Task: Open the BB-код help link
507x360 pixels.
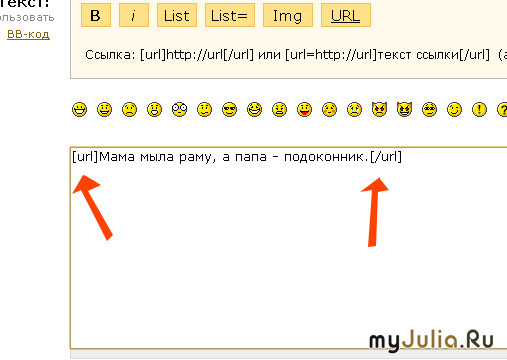Action: 28,34
